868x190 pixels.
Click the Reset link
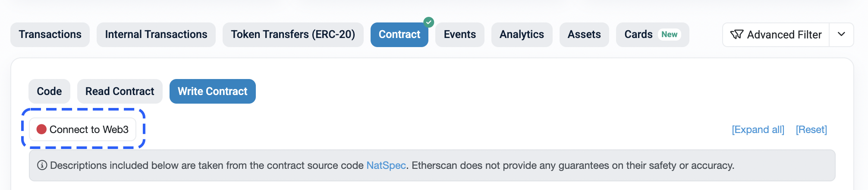[811, 130]
